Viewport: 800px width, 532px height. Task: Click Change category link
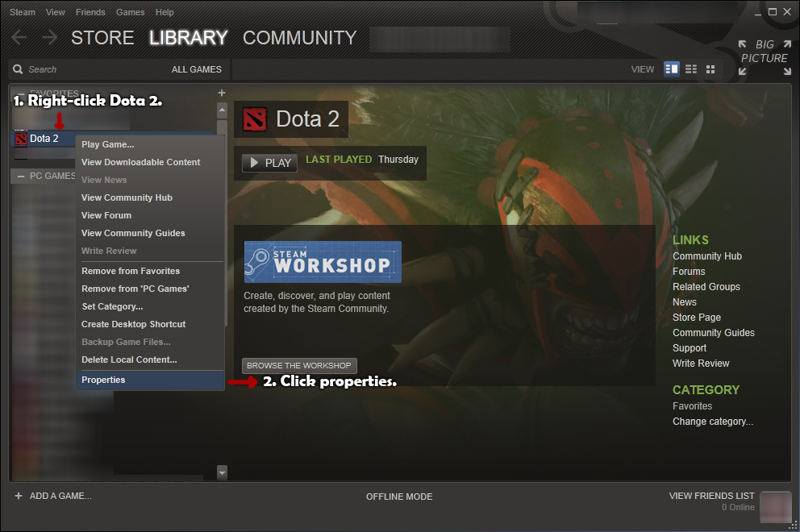click(713, 422)
